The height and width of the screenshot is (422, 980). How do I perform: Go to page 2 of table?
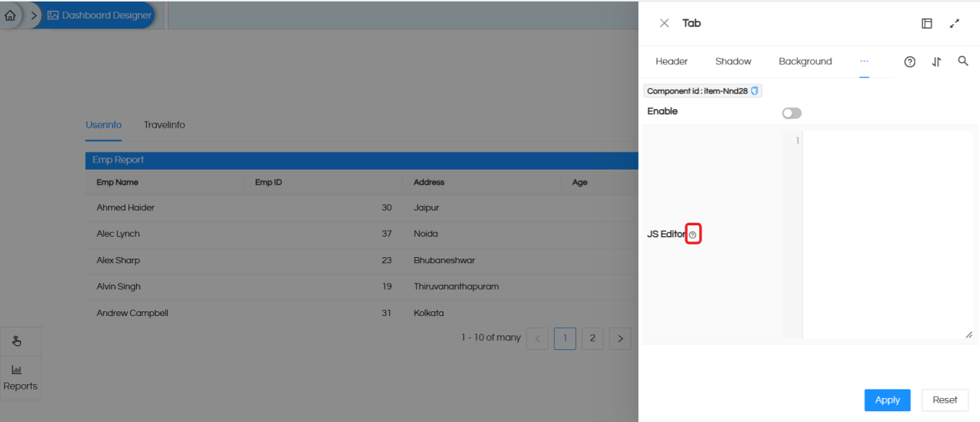(x=592, y=338)
